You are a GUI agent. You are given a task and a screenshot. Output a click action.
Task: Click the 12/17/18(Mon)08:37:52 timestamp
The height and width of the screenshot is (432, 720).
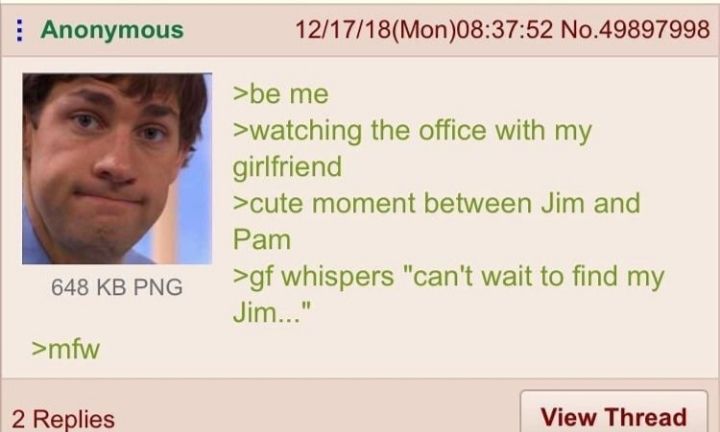click(424, 30)
